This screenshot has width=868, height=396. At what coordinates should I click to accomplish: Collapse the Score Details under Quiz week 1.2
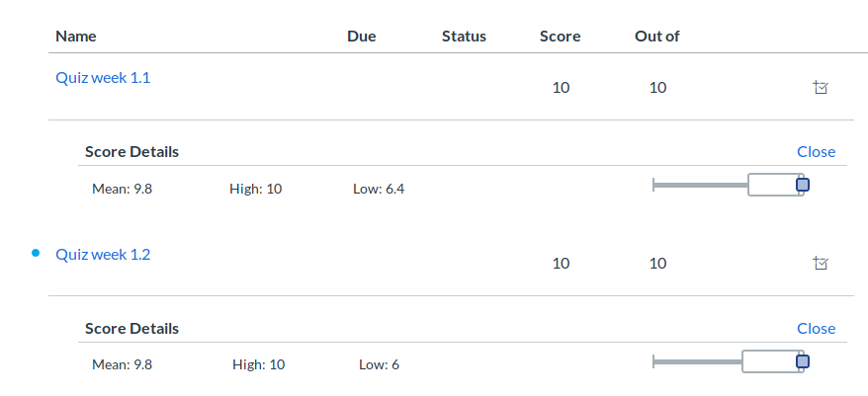coord(816,328)
